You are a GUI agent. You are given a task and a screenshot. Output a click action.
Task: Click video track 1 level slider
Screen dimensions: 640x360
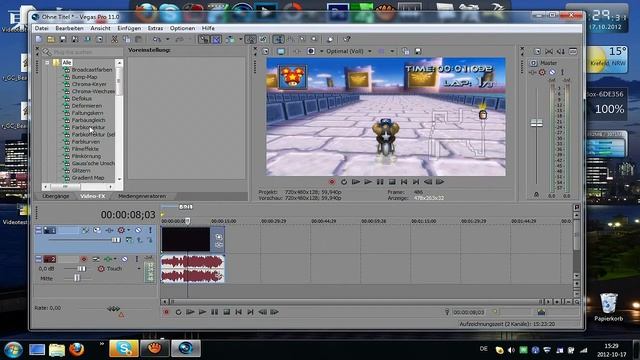point(116,240)
